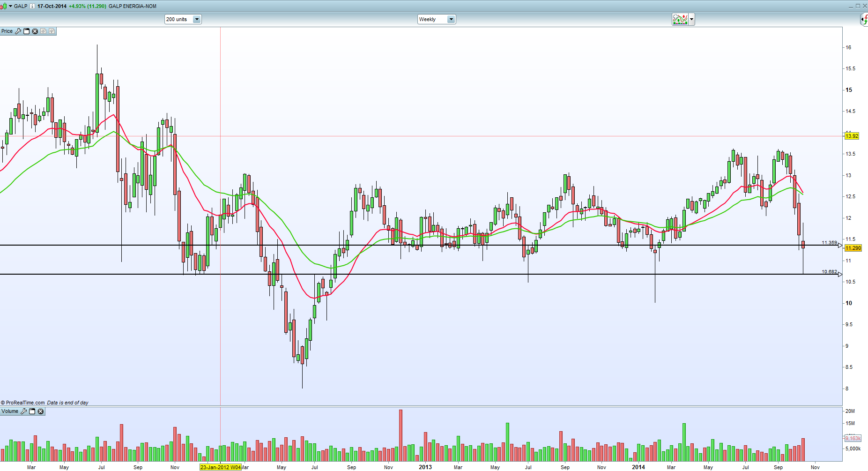868x471 pixels.
Task: Click the 10.682 support line label
Action: click(829, 272)
